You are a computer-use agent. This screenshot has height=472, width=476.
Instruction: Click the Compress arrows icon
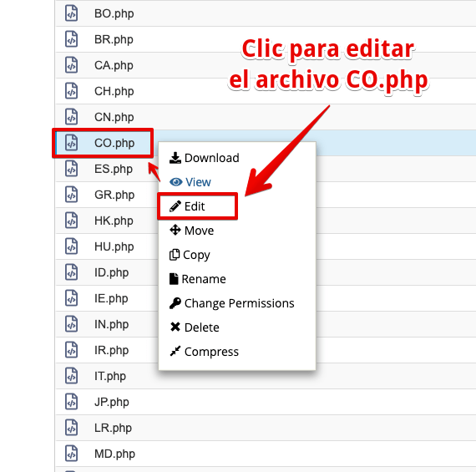pyautogui.click(x=175, y=352)
